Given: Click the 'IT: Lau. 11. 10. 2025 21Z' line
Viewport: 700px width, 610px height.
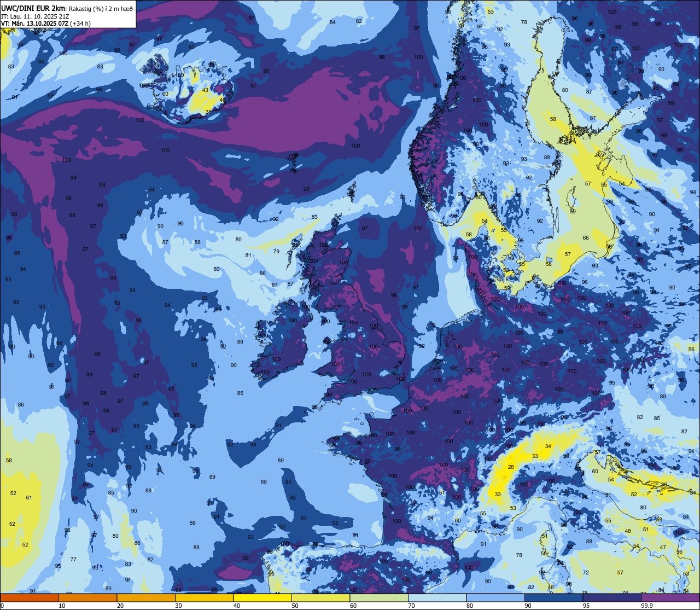Looking at the screenshot, I should click(x=35, y=16).
